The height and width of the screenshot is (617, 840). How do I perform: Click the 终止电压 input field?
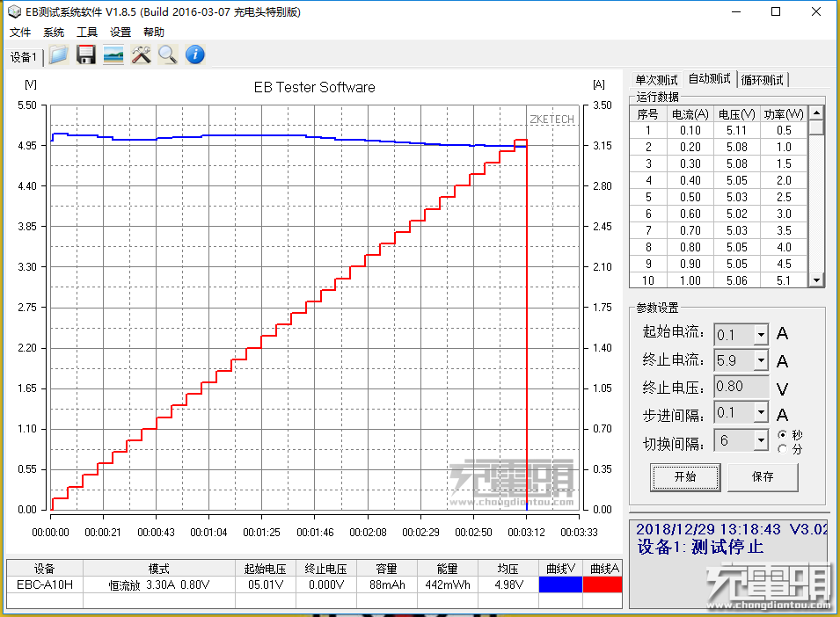[741, 387]
